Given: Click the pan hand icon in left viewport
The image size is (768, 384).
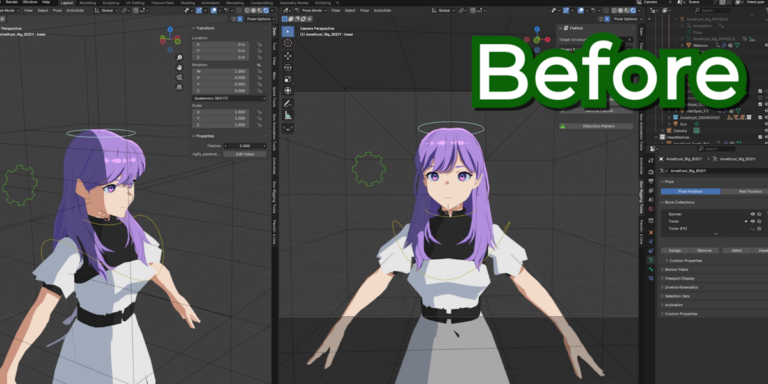Looking at the screenshot, I should [179, 68].
